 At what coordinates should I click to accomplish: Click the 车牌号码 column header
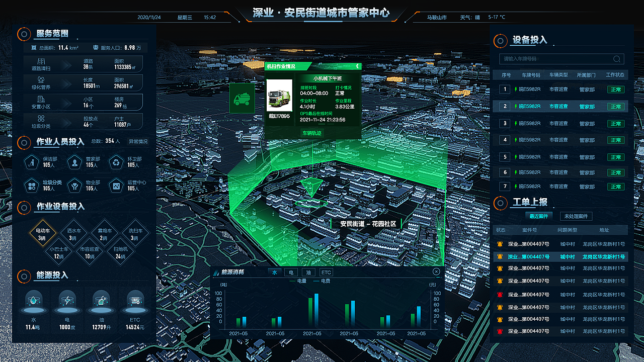(x=531, y=75)
